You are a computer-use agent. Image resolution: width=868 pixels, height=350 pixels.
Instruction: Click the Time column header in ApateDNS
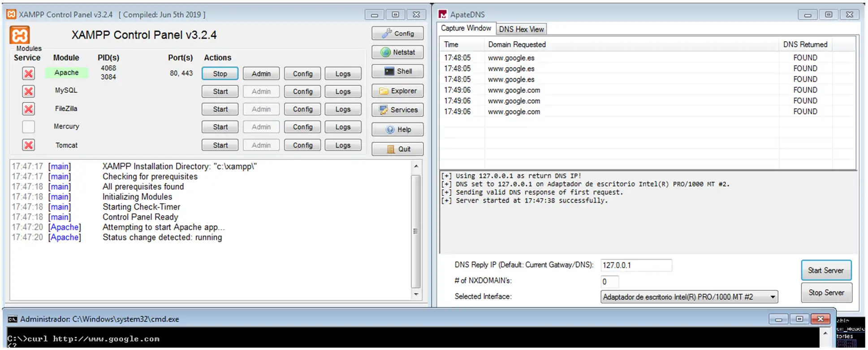(462, 44)
